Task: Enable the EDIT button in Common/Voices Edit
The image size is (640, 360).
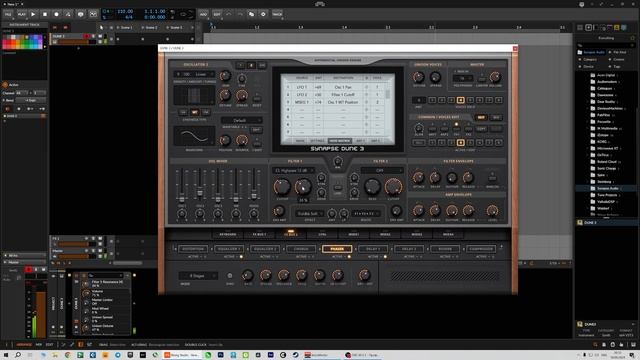Action: 481,118
